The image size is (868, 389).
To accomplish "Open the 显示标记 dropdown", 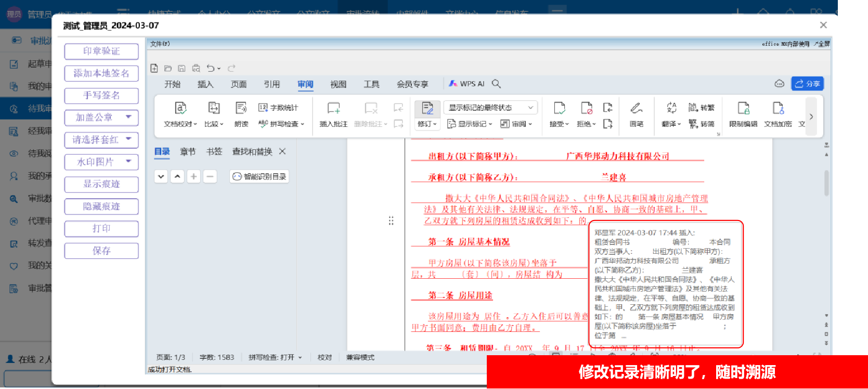I will point(469,124).
